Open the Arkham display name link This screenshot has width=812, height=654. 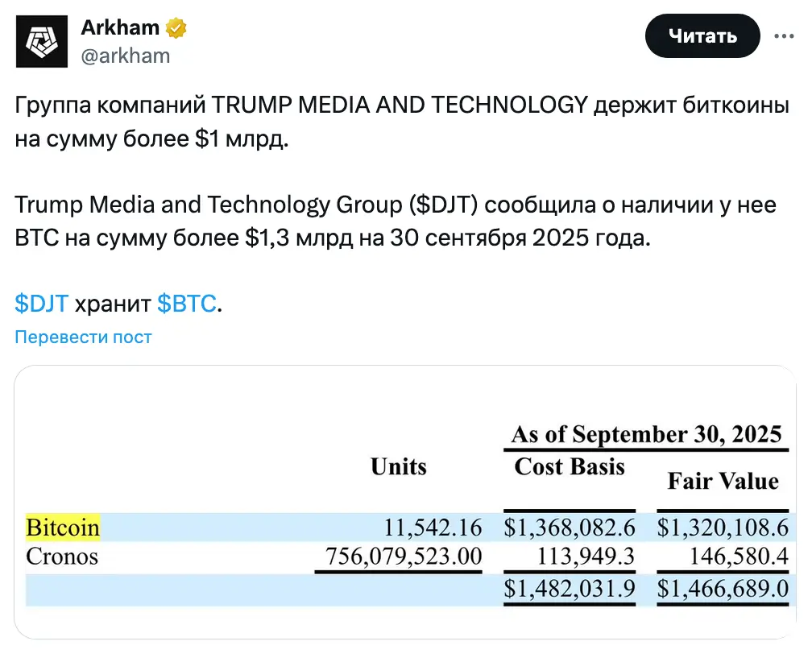(x=120, y=28)
